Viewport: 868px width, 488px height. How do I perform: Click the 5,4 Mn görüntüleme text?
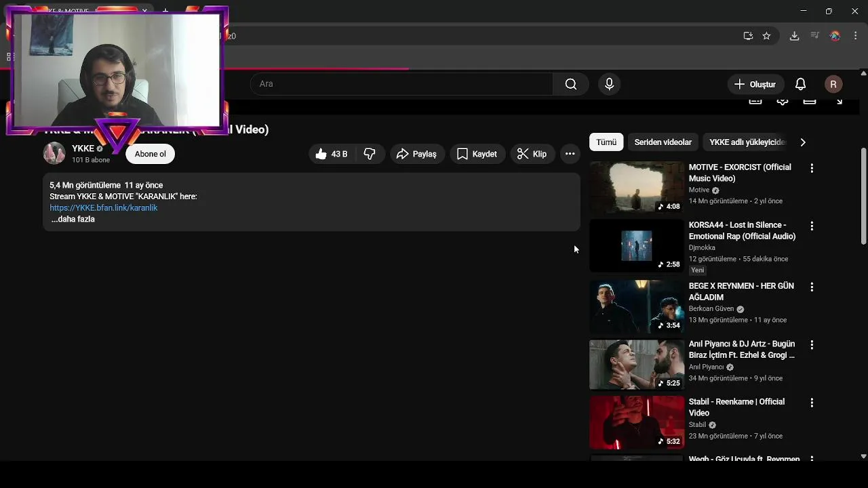pyautogui.click(x=85, y=185)
